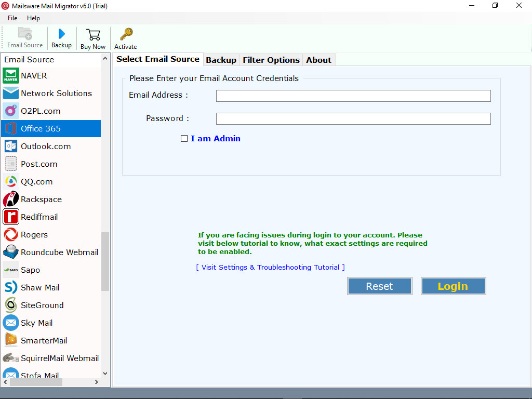Click the Rackspace label
Image resolution: width=532 pixels, height=399 pixels.
pyautogui.click(x=42, y=199)
